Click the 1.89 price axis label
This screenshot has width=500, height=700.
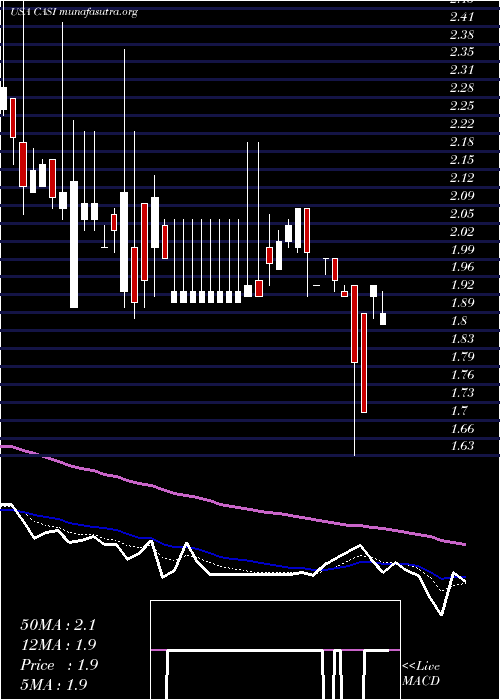pyautogui.click(x=462, y=303)
